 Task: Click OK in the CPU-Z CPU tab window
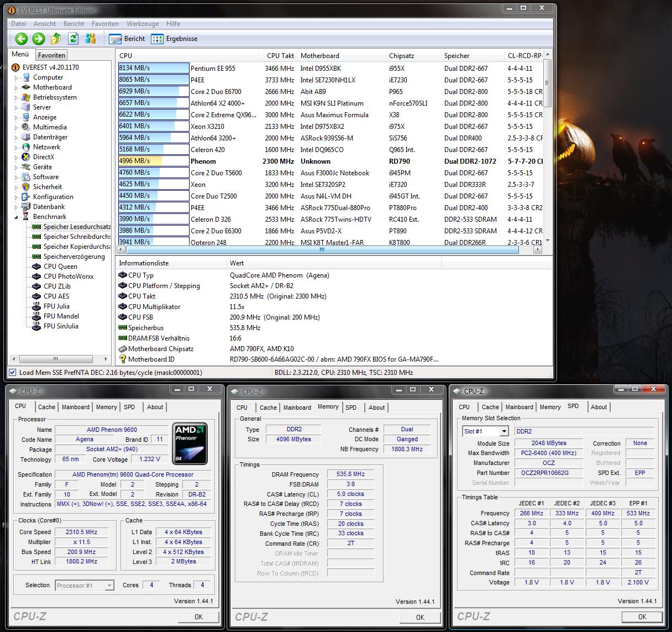198,617
